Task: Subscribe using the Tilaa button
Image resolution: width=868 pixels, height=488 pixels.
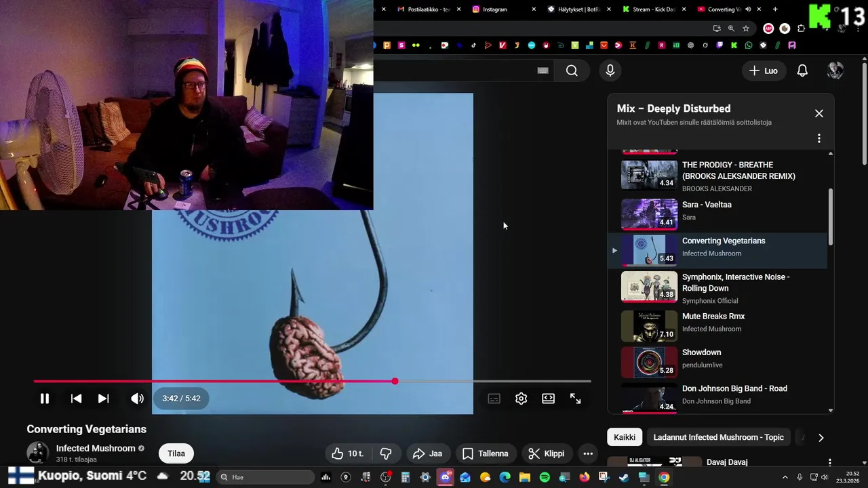Action: tap(176, 453)
